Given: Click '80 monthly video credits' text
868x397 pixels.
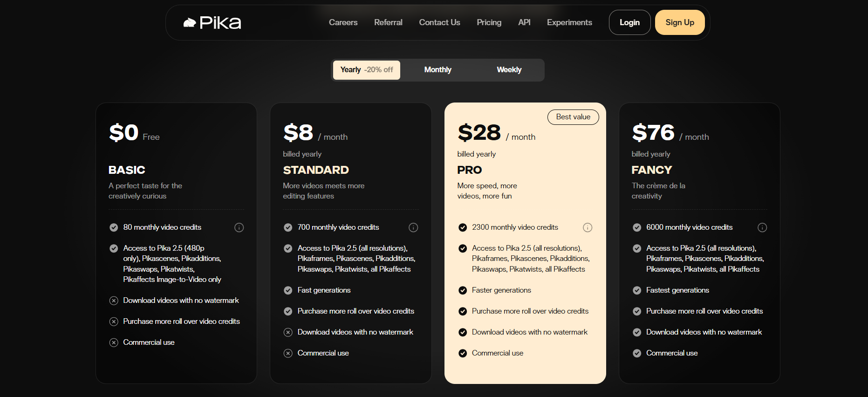Looking at the screenshot, I should 162,227.
